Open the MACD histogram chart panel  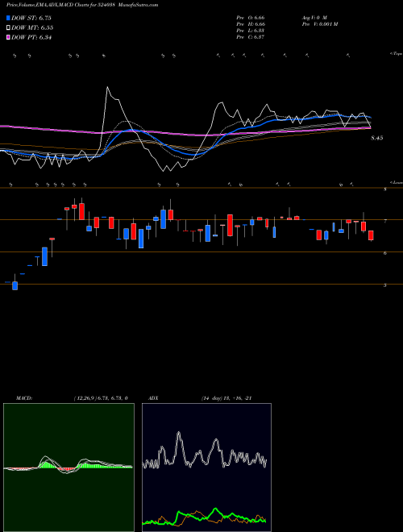[x=69, y=468]
